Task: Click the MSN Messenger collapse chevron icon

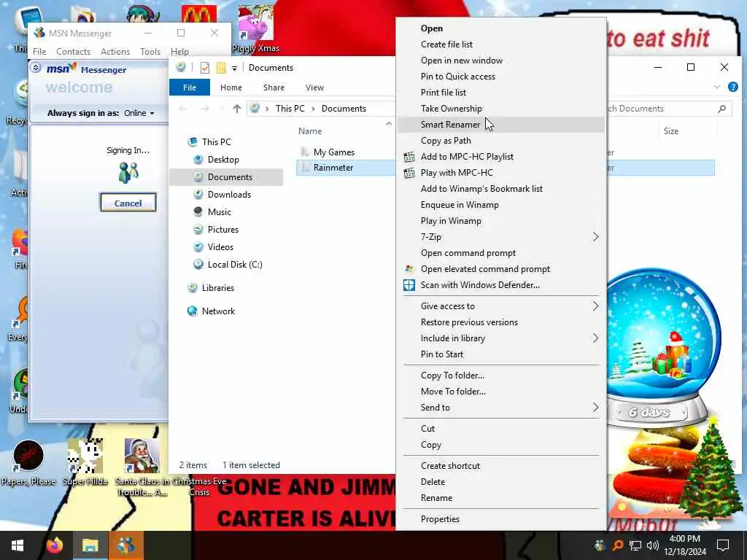Action: pyautogui.click(x=36, y=68)
